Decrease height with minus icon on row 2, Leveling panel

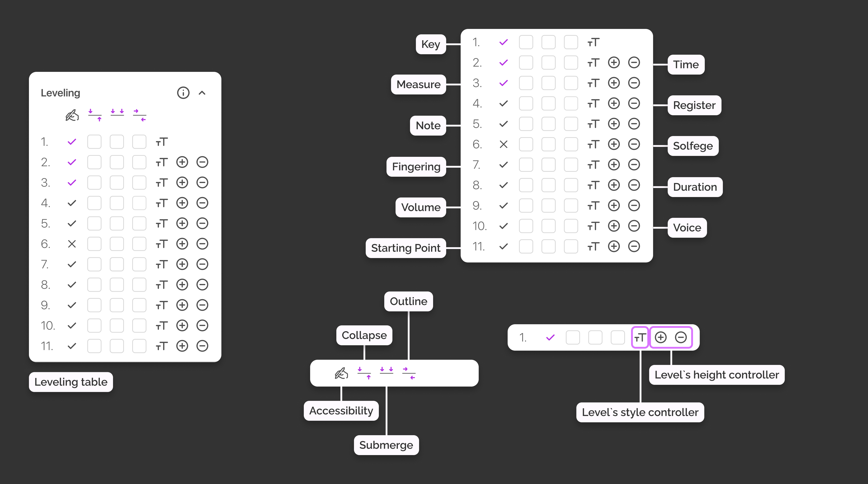(203, 162)
